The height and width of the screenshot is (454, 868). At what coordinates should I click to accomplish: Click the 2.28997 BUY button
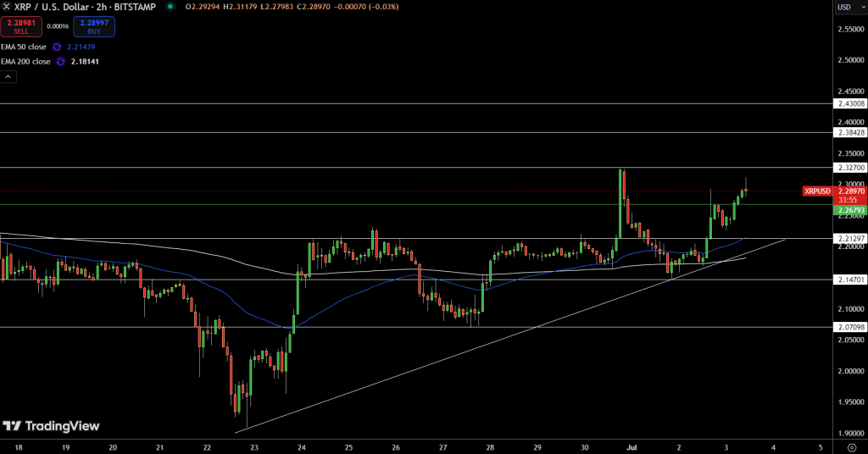(94, 26)
